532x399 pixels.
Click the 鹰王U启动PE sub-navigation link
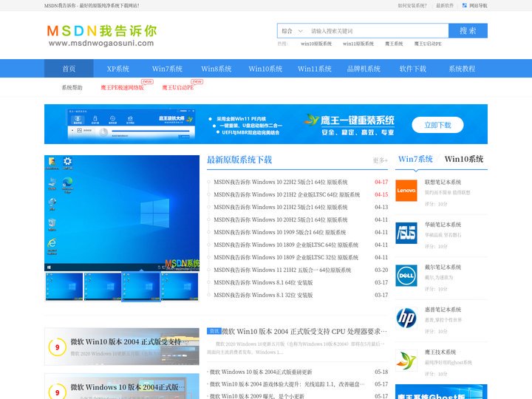[178, 87]
